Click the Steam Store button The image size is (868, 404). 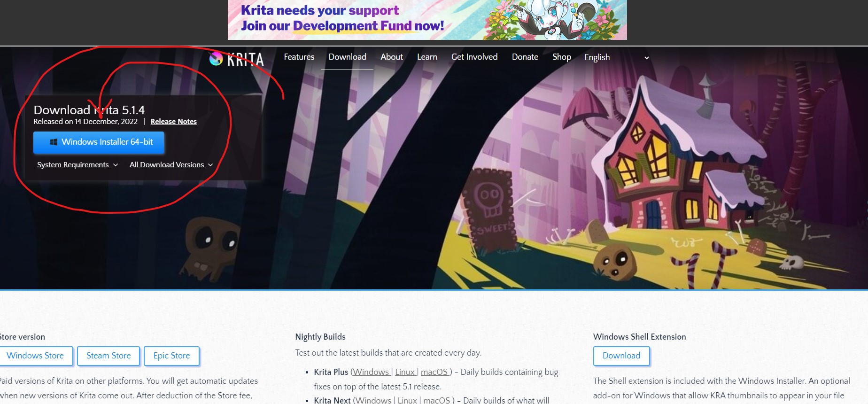(x=108, y=356)
